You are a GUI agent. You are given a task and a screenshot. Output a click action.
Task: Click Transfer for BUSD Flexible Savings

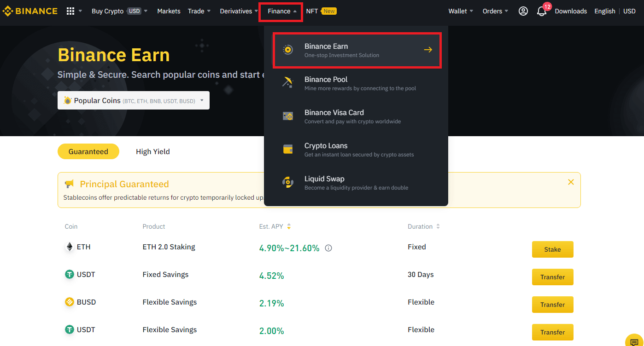point(553,305)
